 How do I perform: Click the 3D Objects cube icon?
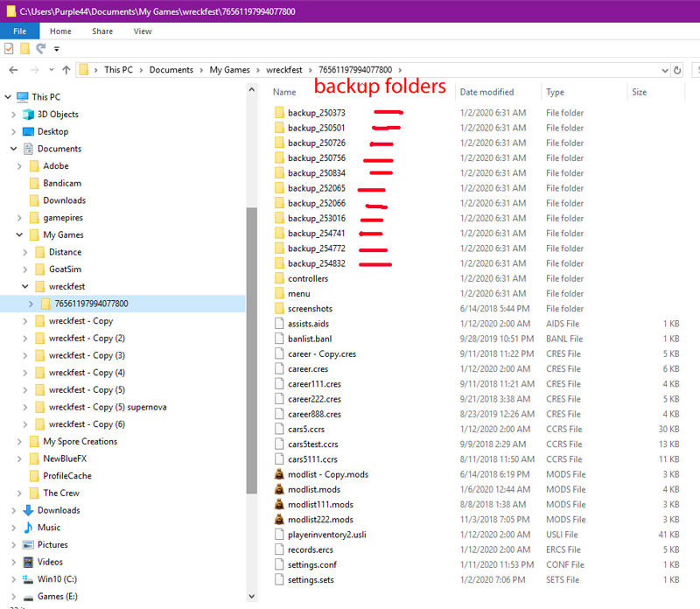[x=28, y=115]
